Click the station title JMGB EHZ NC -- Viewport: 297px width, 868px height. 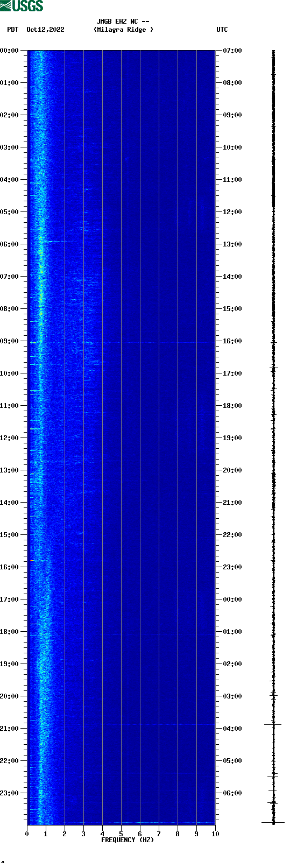click(x=123, y=22)
